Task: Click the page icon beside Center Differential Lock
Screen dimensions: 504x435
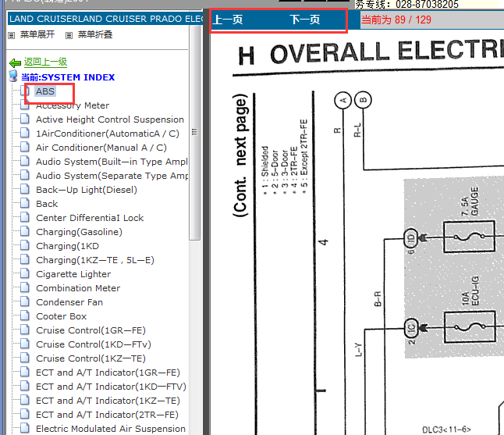Action: click(x=25, y=217)
